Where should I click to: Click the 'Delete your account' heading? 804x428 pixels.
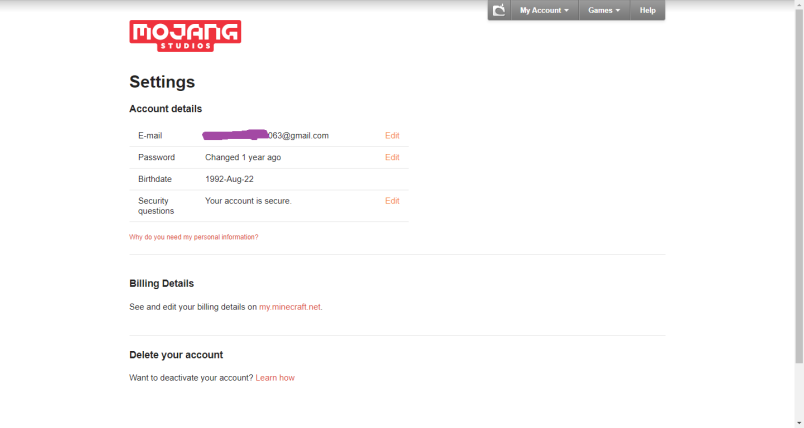(176, 355)
